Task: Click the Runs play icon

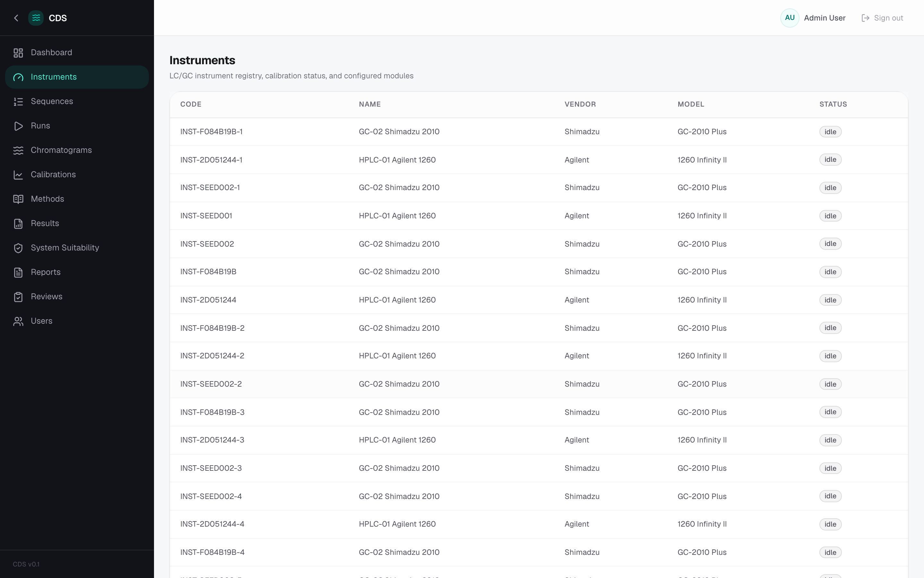Action: point(18,126)
